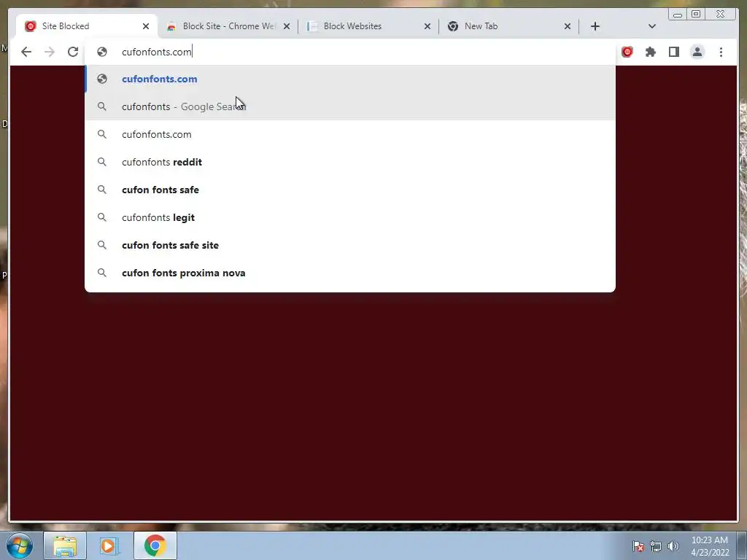Image resolution: width=747 pixels, height=560 pixels.
Task: Expand the tab search chevron
Action: click(x=652, y=26)
